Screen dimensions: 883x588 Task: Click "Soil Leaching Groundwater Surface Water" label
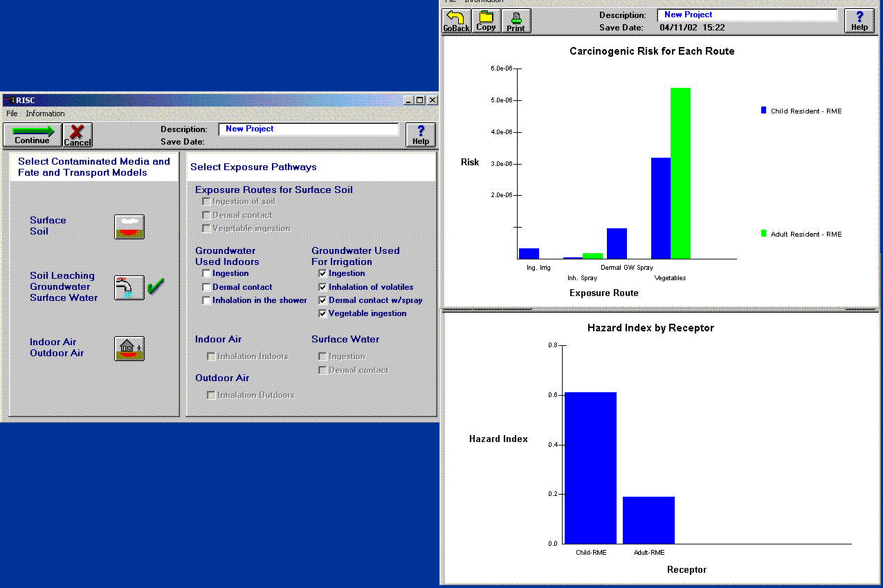64,286
